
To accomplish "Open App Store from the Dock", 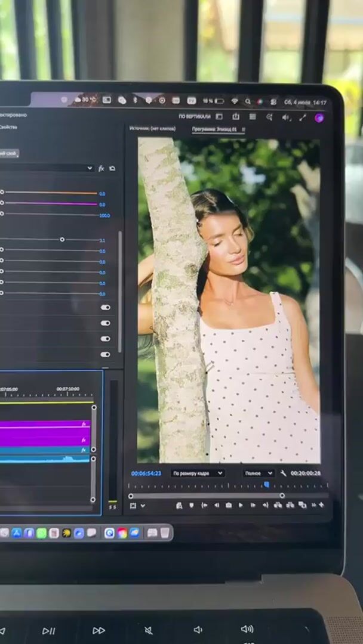I will 17,533.
